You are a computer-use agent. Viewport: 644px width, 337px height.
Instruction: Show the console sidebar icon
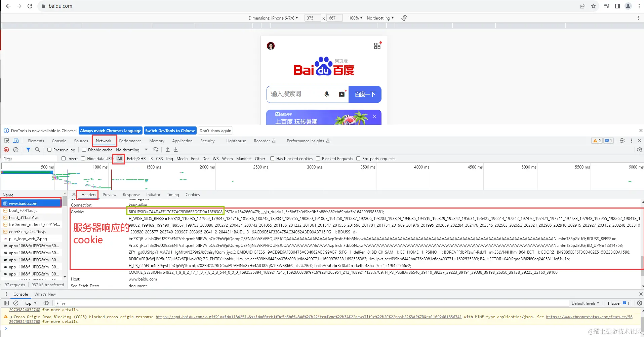pos(6,303)
